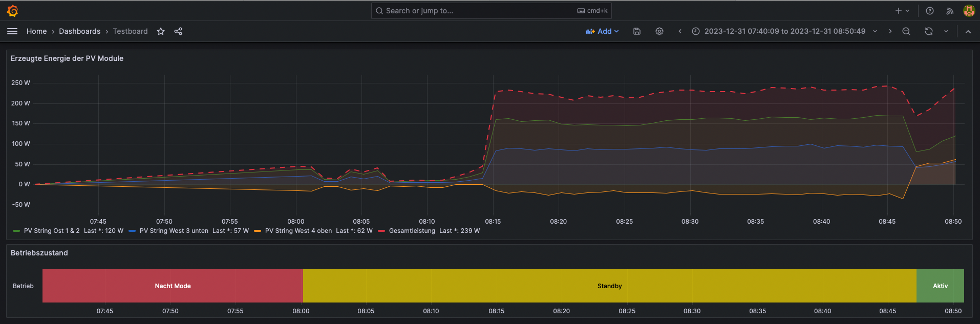Open the help menu icon
980x324 pixels.
(930, 11)
